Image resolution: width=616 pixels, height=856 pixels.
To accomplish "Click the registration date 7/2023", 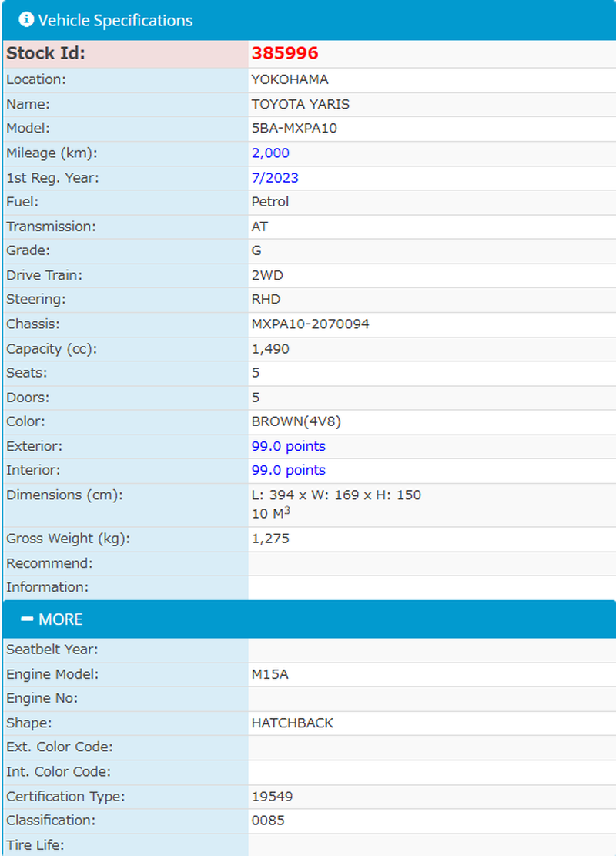I will point(275,177).
